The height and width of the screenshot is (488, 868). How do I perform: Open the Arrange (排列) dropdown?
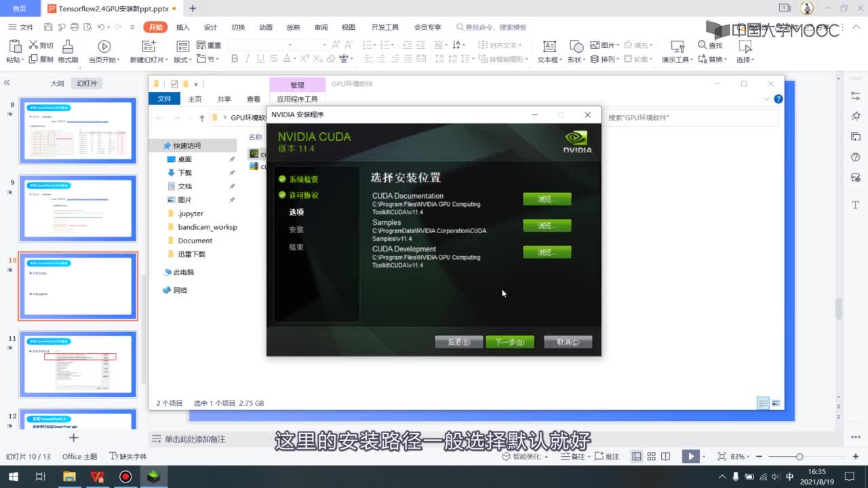coord(606,59)
